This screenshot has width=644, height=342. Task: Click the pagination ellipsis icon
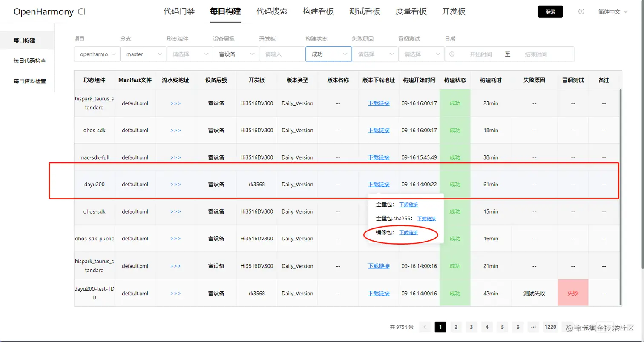[x=533, y=327]
